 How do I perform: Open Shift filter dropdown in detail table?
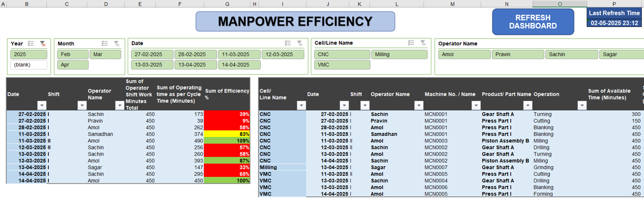pos(364,105)
